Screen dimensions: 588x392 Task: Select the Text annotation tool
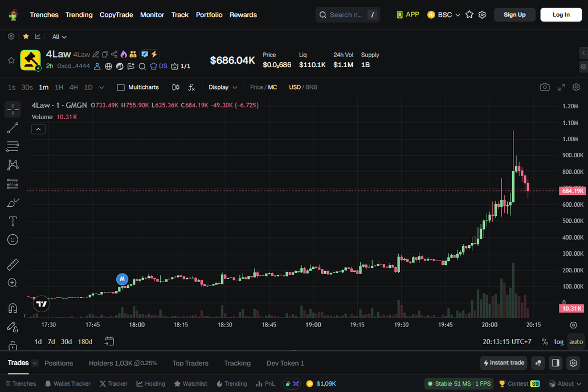coord(13,221)
